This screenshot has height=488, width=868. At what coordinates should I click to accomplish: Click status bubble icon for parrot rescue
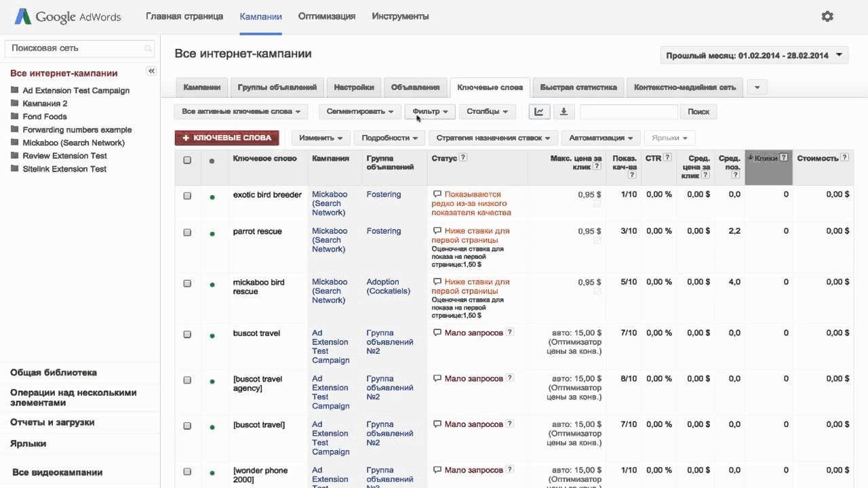437,231
